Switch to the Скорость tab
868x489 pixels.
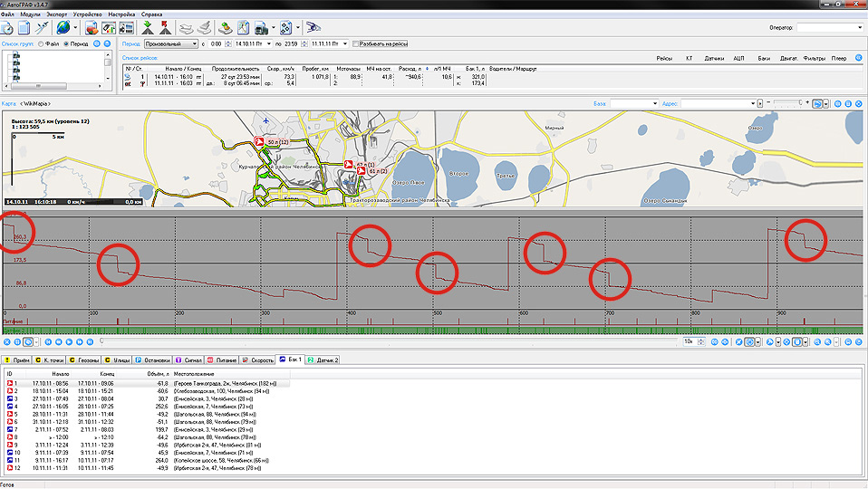(259, 360)
